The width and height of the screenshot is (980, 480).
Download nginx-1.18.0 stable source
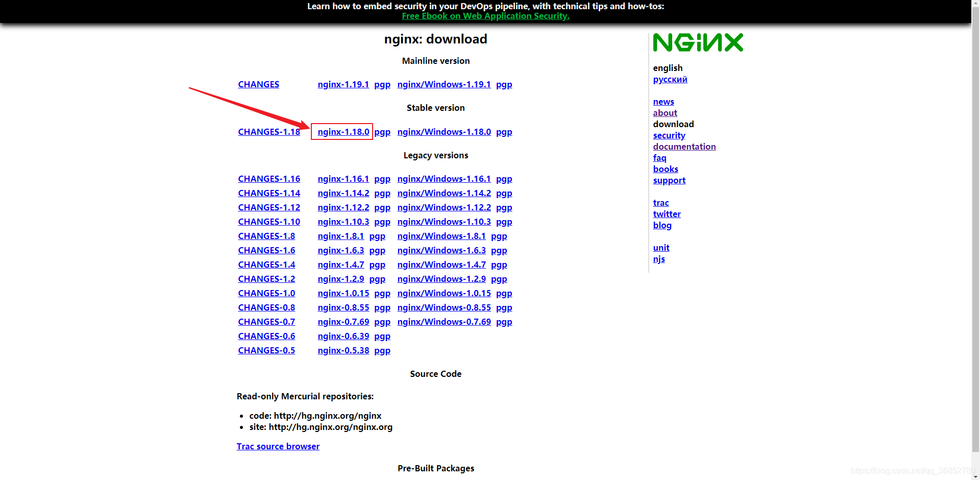point(343,132)
